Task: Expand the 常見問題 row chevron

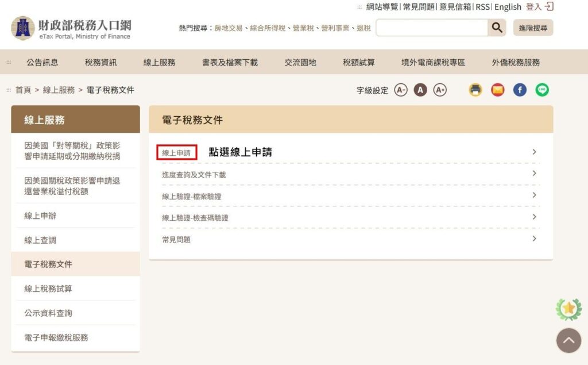Action: tap(535, 239)
